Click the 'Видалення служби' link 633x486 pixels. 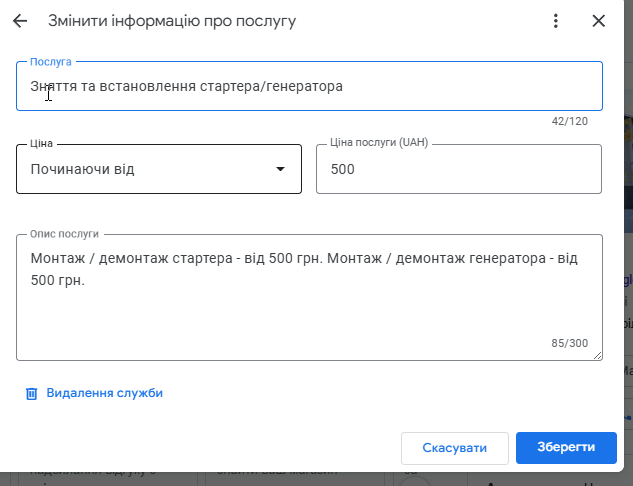click(104, 393)
